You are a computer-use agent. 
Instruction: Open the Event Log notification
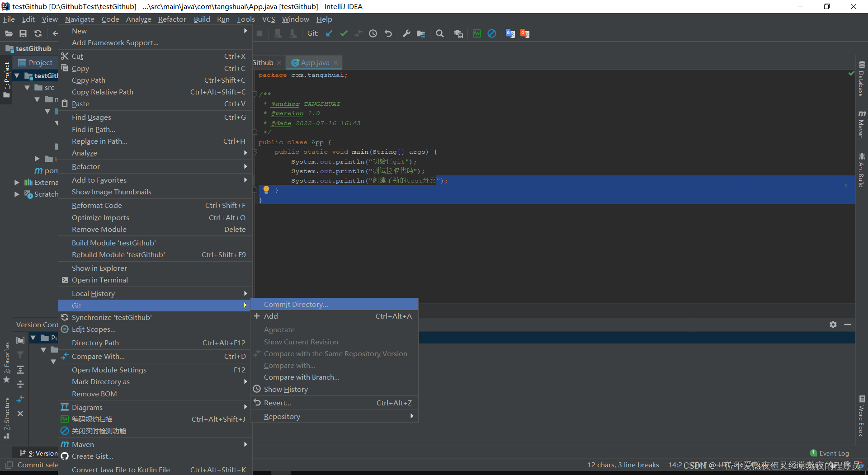830,453
